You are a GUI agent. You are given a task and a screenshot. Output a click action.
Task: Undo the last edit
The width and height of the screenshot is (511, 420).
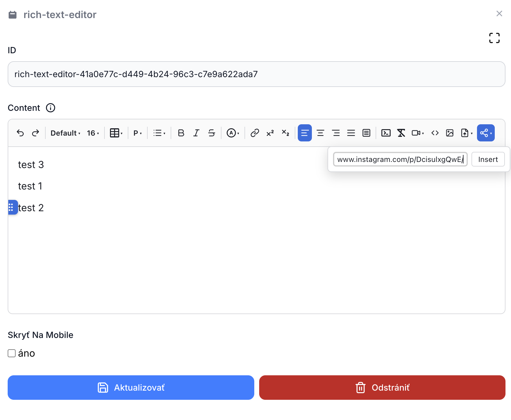(20, 133)
